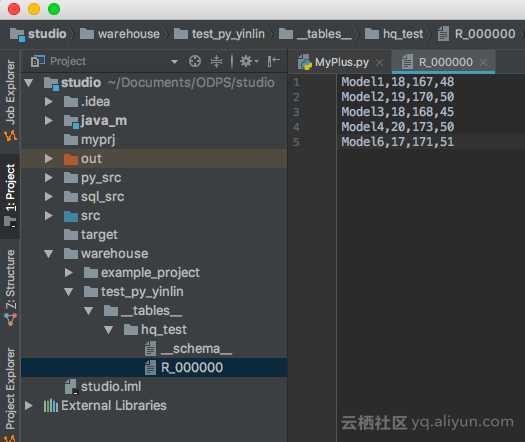Expand the sql_src folder arrow
Image resolution: width=525 pixels, height=442 pixels.
(49, 197)
